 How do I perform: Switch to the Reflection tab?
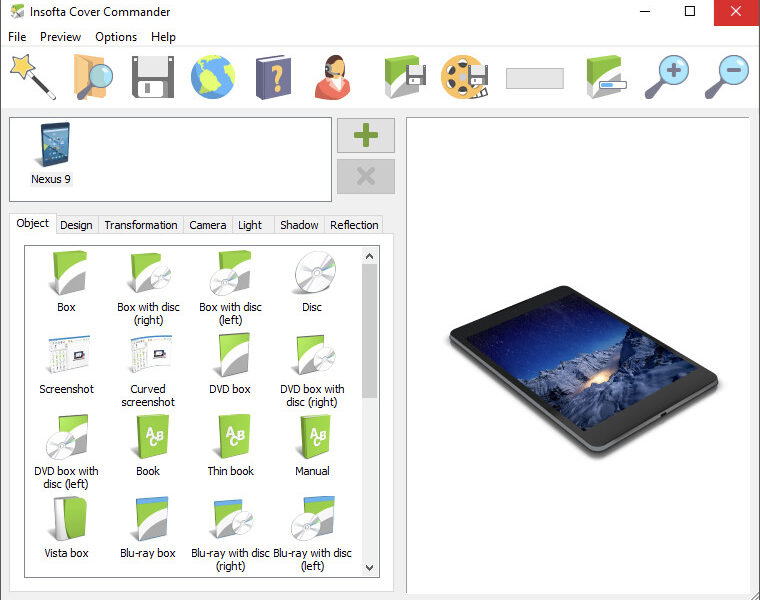tap(354, 225)
